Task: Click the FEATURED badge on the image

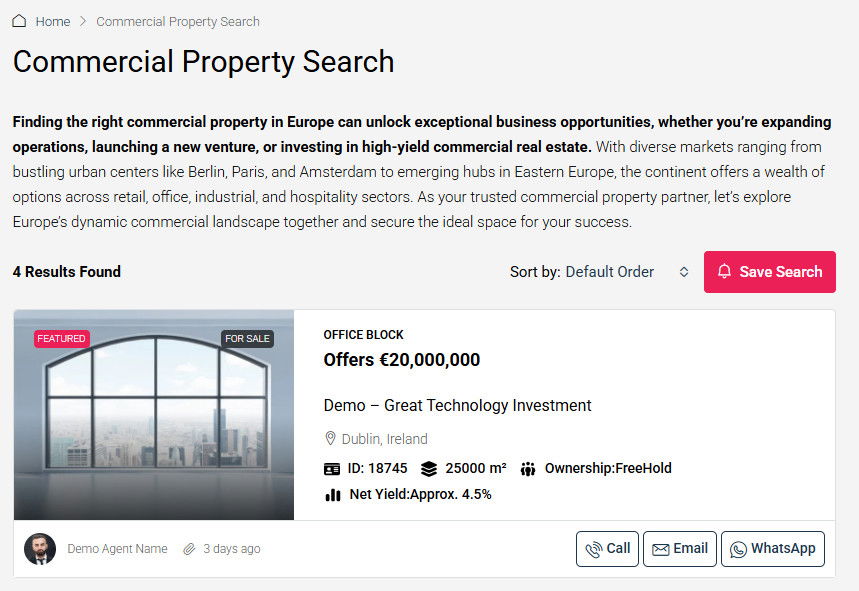Action: click(x=61, y=339)
